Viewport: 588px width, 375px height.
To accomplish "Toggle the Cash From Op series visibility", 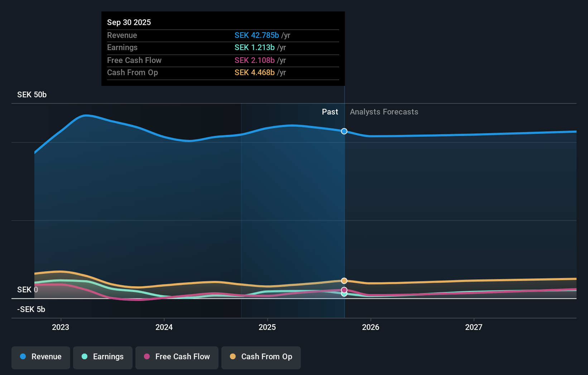I will (261, 357).
